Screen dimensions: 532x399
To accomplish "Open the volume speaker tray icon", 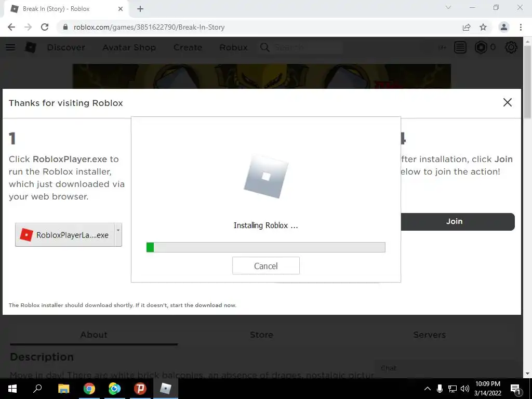I will (465, 389).
